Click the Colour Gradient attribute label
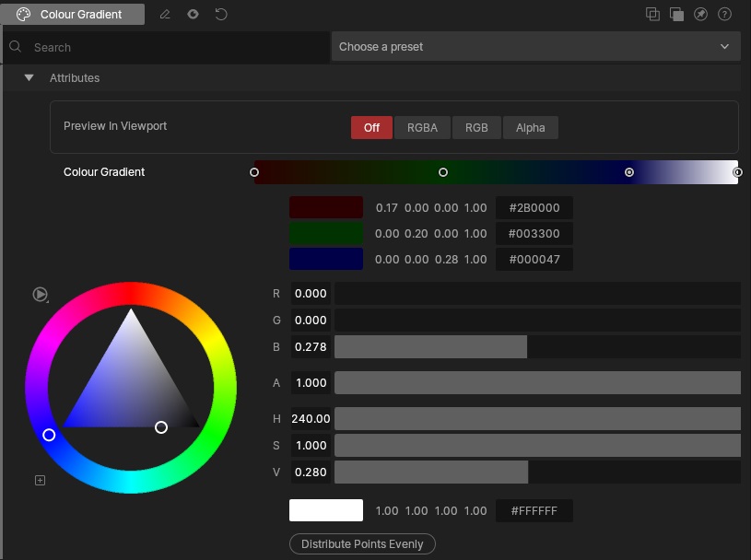The height and width of the screenshot is (560, 751). point(104,172)
